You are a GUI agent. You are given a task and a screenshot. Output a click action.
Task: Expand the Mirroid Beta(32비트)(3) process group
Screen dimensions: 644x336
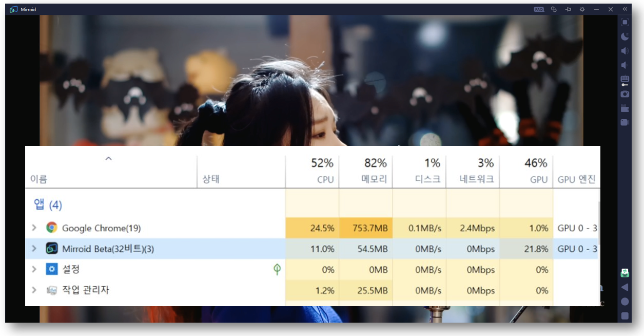(x=34, y=249)
